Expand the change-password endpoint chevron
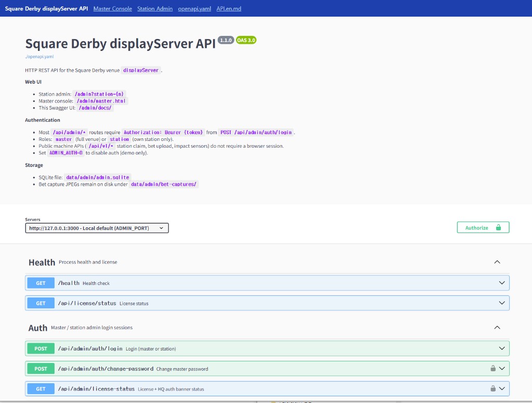The image size is (532, 403). (502, 368)
